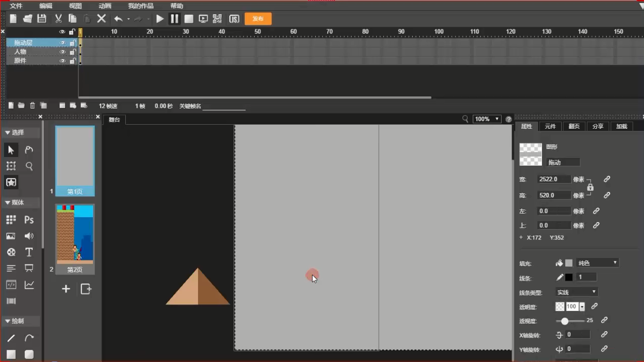Select the video film reel tool
This screenshot has width=644, height=362.
[11, 252]
